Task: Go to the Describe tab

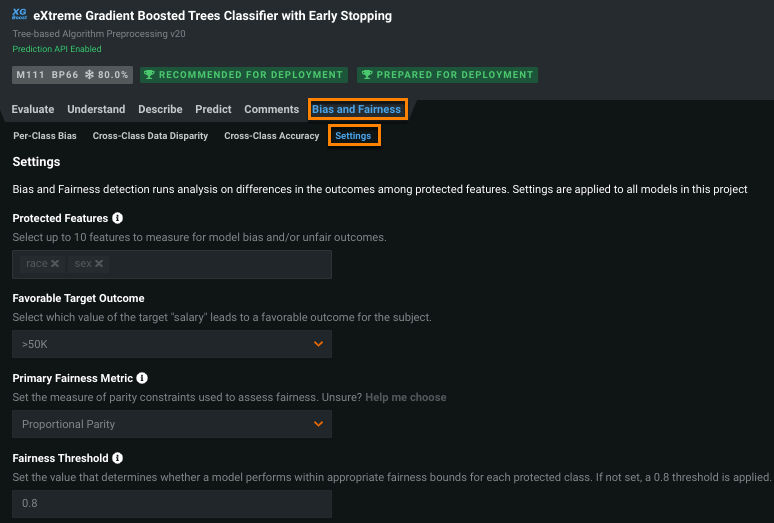Action: tap(160, 109)
